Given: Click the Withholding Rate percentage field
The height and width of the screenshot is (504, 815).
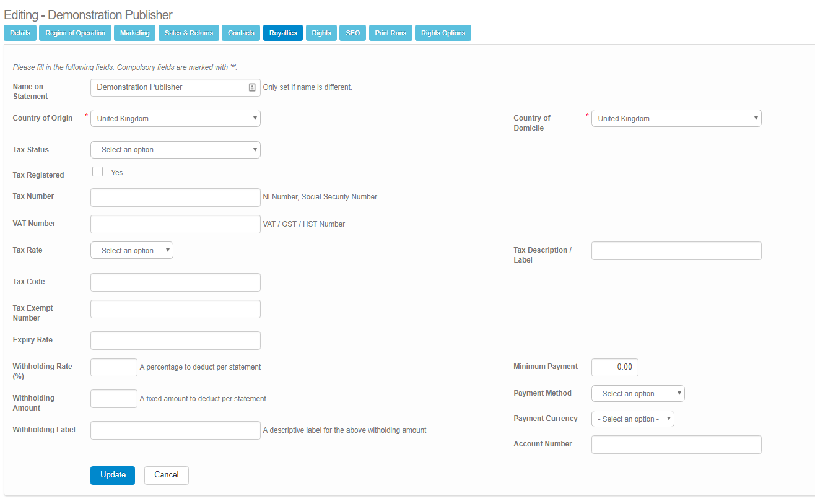Looking at the screenshot, I should (114, 367).
